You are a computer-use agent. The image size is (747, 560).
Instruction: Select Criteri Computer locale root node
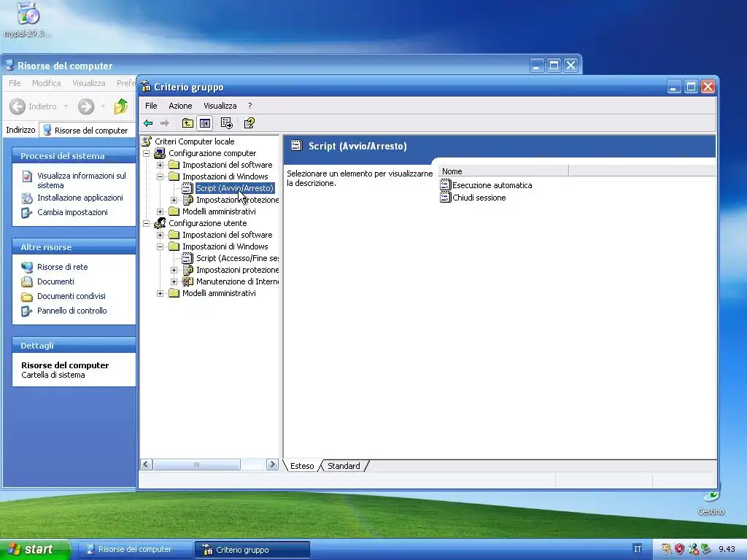click(194, 141)
